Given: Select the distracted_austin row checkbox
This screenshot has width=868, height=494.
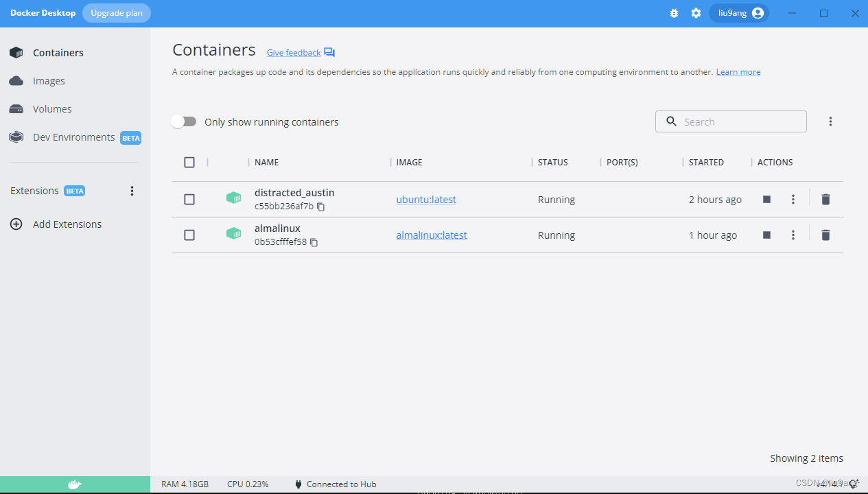Looking at the screenshot, I should point(189,200).
